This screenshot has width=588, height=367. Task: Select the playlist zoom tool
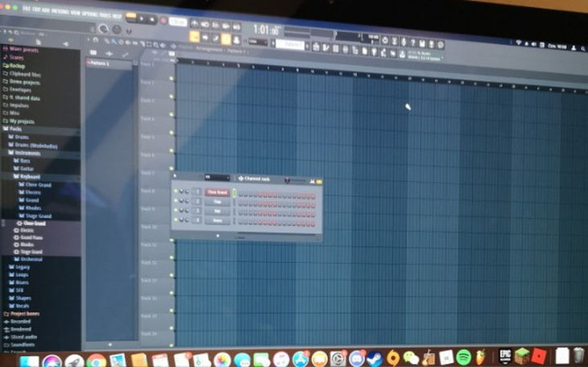coord(156,45)
